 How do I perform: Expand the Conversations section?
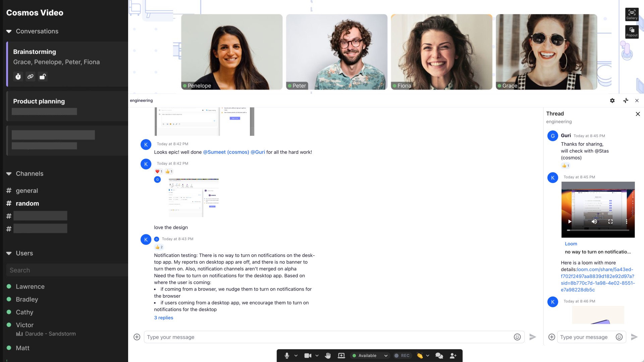9,31
